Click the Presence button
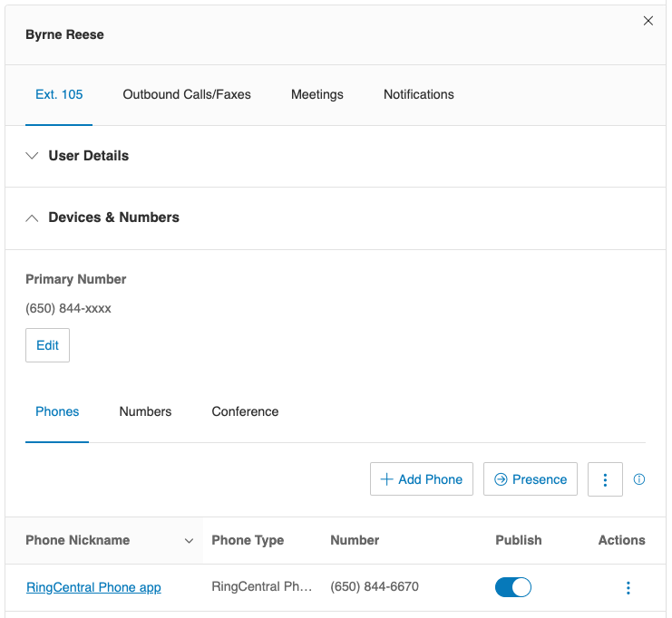Viewport: 672px width, 618px height. pos(531,479)
